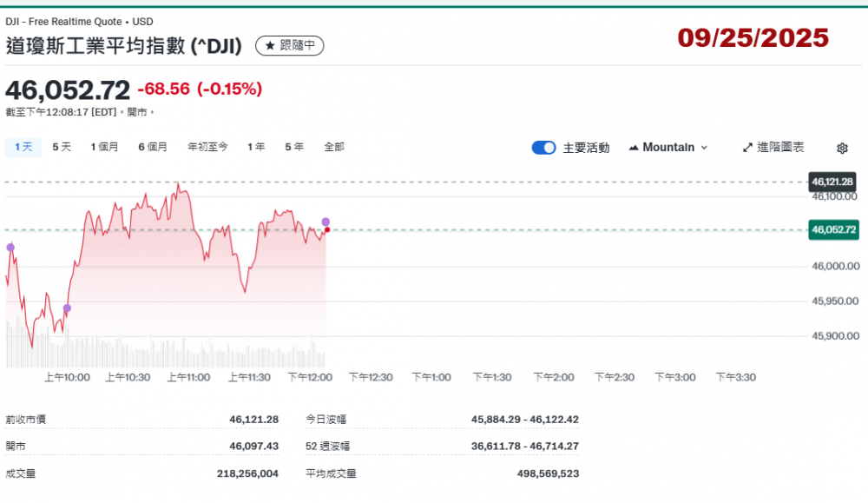Toggle the 主要活動 switch

(x=543, y=148)
